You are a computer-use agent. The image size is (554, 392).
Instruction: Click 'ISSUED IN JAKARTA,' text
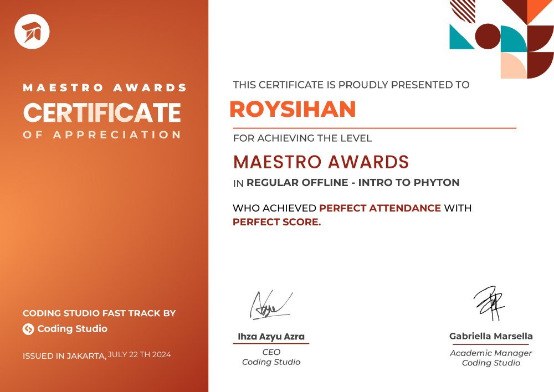[65, 356]
